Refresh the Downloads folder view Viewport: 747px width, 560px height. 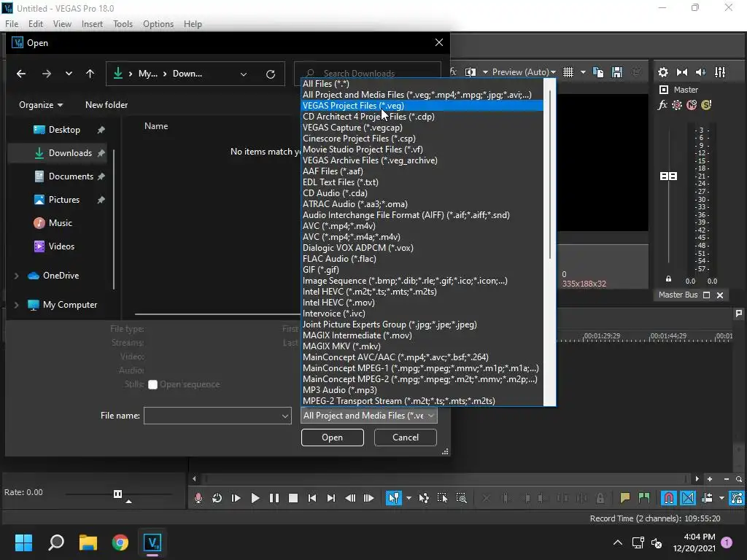point(270,74)
